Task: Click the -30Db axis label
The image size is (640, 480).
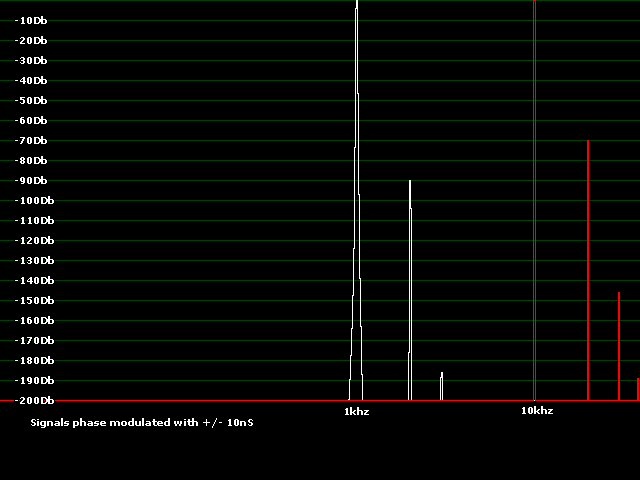Action: (x=31, y=60)
